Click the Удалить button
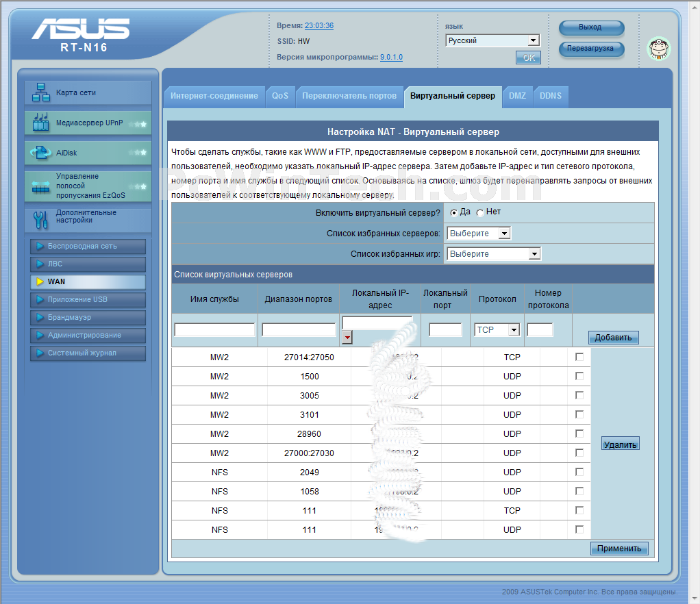 pos(620,444)
